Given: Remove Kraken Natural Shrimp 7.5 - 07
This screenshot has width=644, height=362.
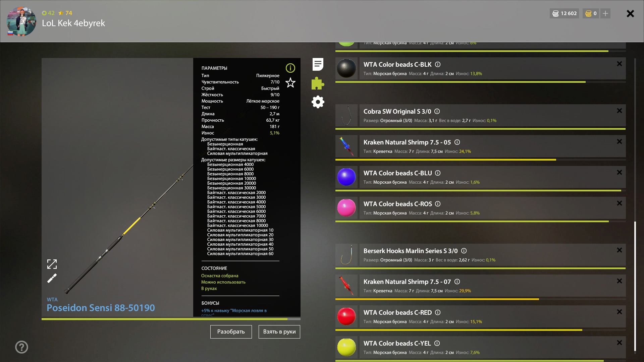Looking at the screenshot, I should pos(620,281).
